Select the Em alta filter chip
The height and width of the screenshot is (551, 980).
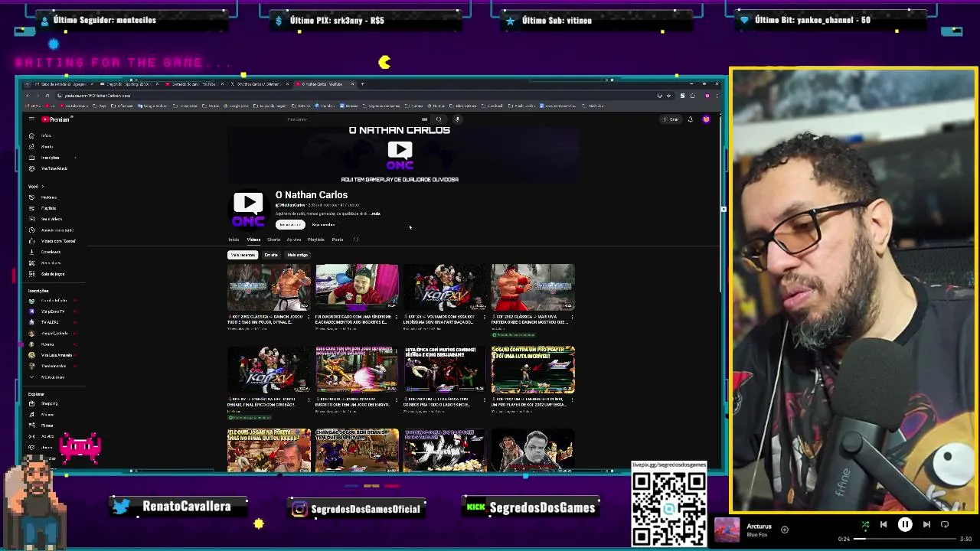[x=271, y=255]
